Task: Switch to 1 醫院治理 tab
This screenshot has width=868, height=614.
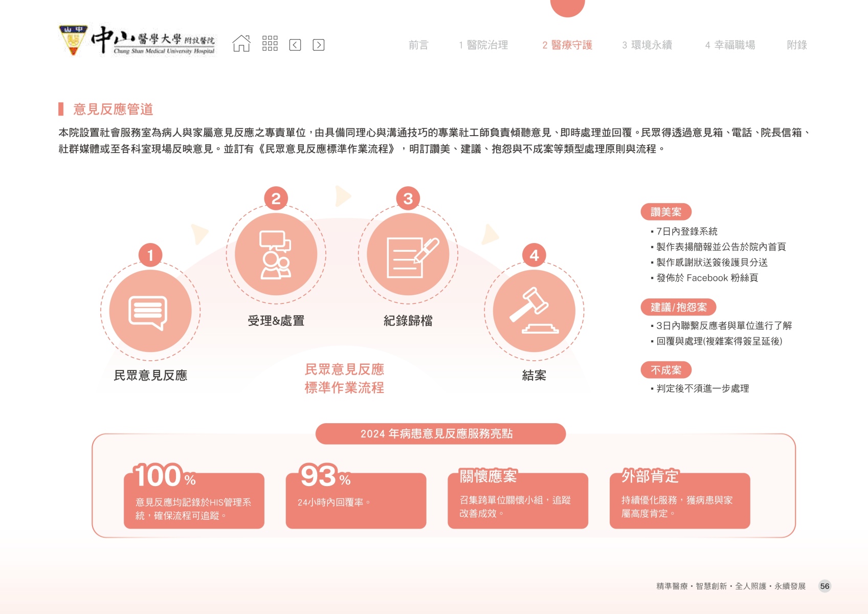Action: point(483,45)
